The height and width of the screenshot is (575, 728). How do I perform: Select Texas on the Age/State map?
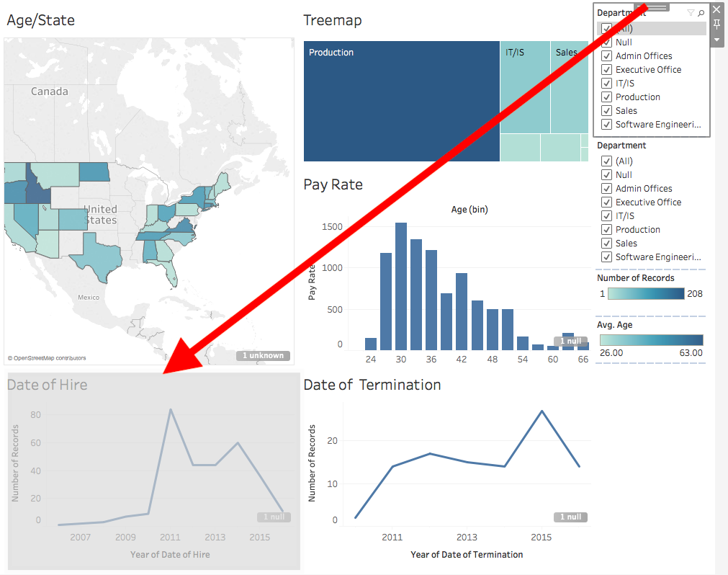(x=99, y=259)
